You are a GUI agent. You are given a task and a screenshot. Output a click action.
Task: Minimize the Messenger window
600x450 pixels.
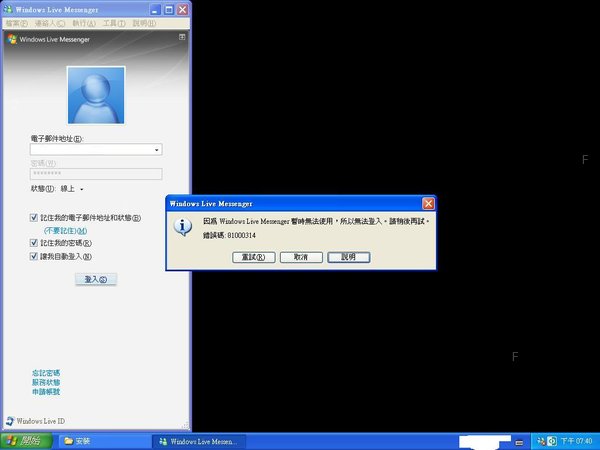coord(155,10)
